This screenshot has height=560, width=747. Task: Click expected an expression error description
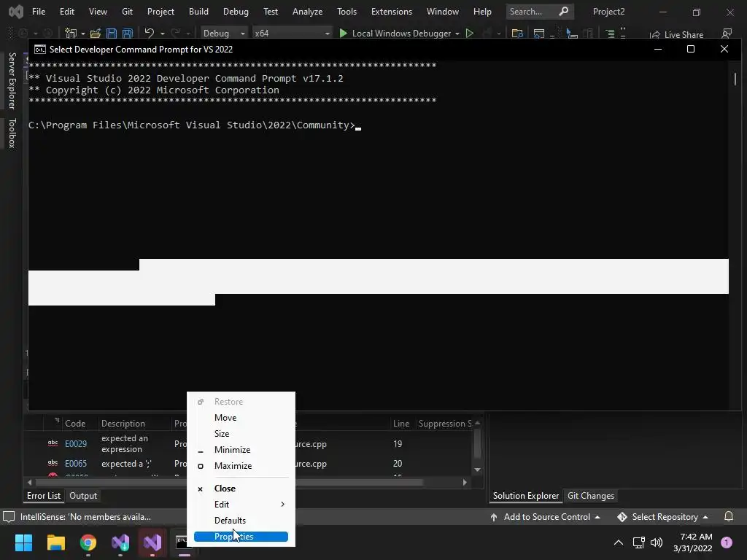tap(125, 444)
